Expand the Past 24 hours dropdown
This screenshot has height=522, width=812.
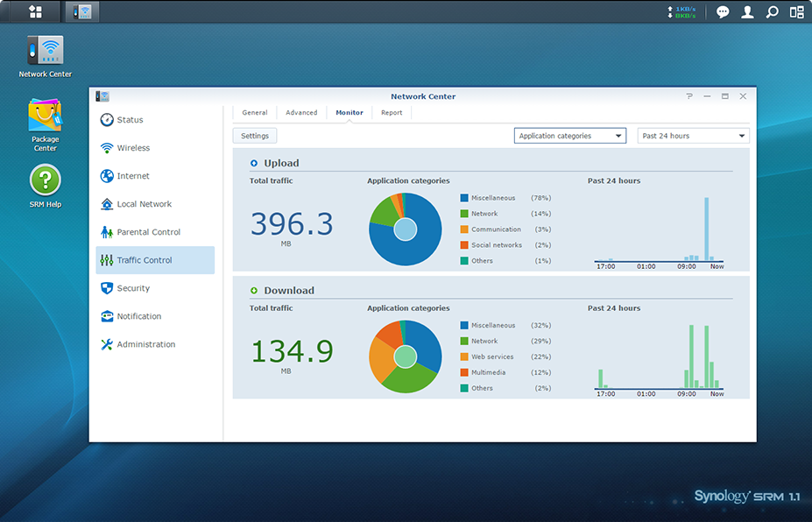(693, 136)
